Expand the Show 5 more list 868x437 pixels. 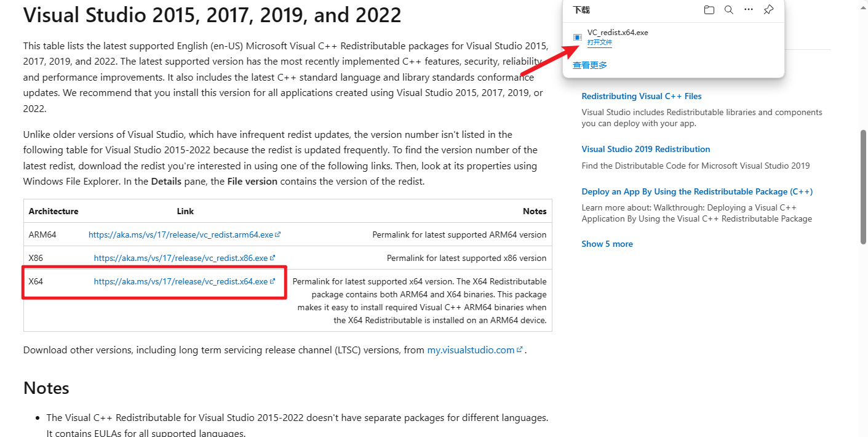(607, 244)
